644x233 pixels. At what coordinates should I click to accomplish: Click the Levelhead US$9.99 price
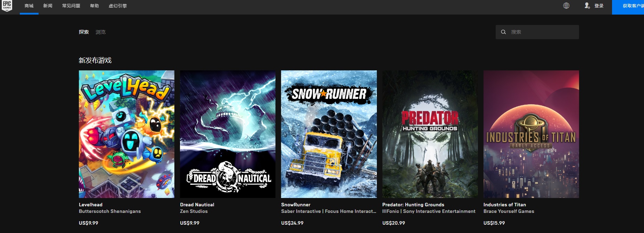(89, 223)
